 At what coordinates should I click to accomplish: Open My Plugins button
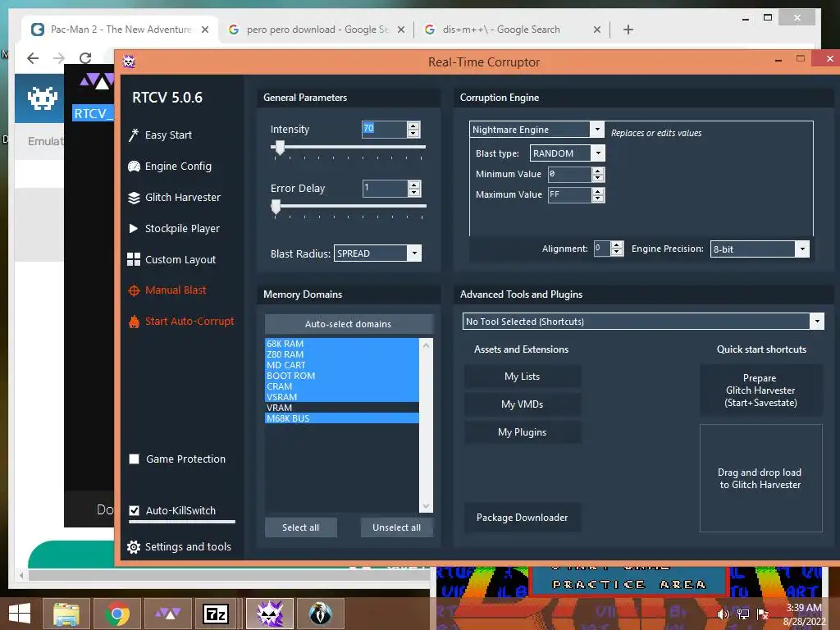click(x=523, y=432)
